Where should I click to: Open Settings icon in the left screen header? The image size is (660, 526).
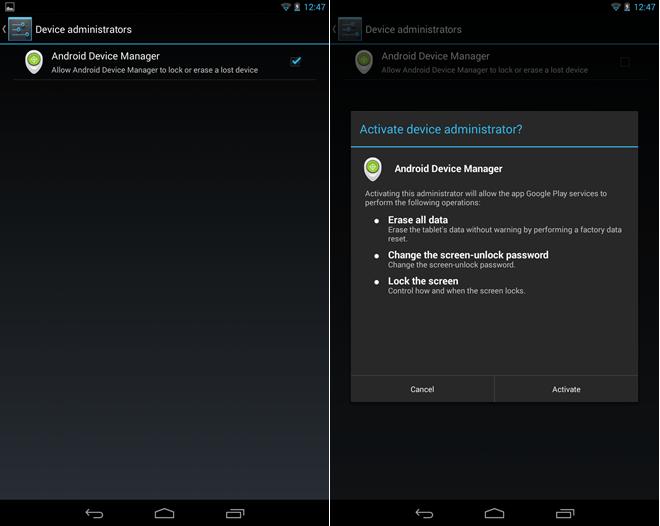pos(20,29)
